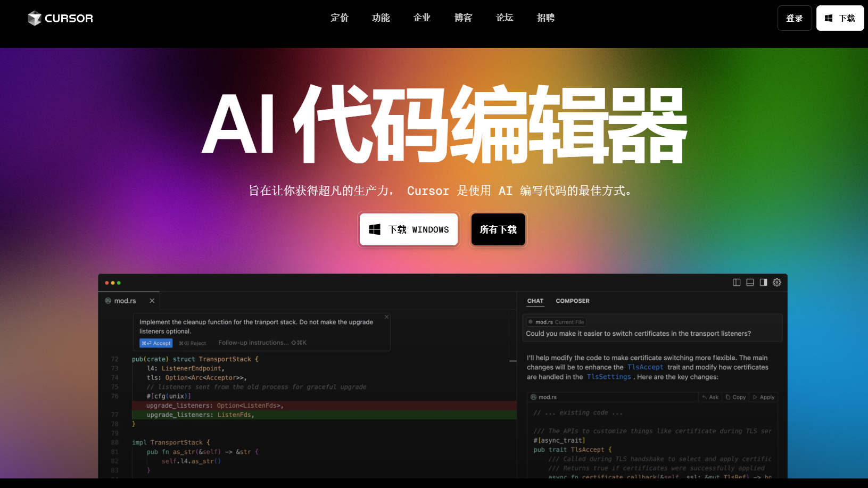The height and width of the screenshot is (488, 868).
Task: Reject the suggested code change
Action: pos(193,343)
